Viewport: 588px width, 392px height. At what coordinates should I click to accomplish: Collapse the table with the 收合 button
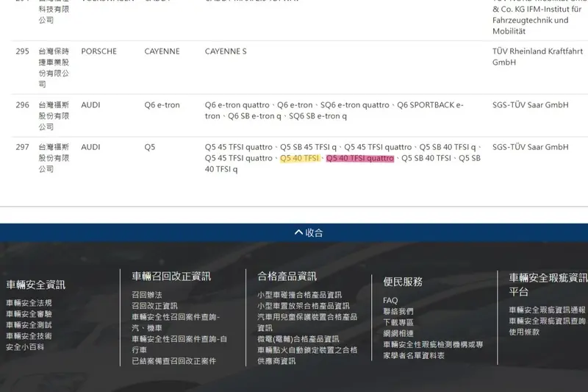[308, 233]
